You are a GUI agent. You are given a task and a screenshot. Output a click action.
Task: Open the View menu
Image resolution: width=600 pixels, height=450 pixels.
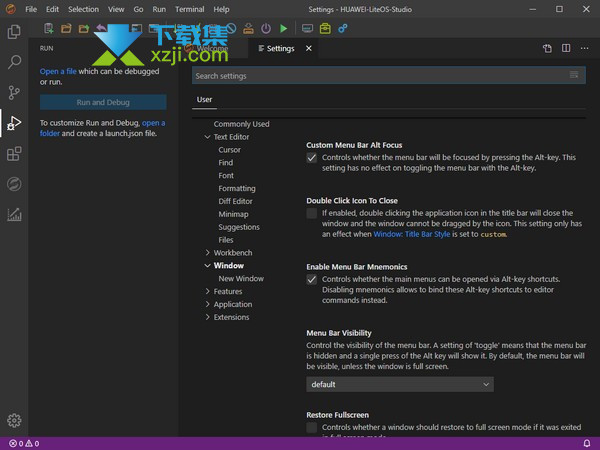116,9
